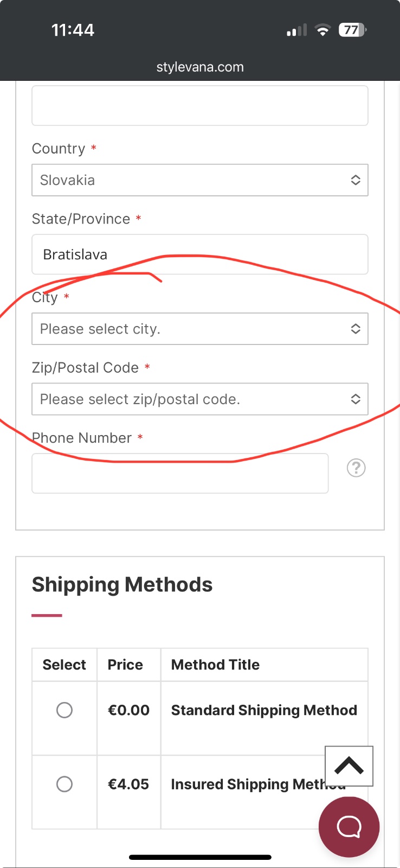Click the €4.05 price cell
The image size is (400, 868).
coord(128,784)
